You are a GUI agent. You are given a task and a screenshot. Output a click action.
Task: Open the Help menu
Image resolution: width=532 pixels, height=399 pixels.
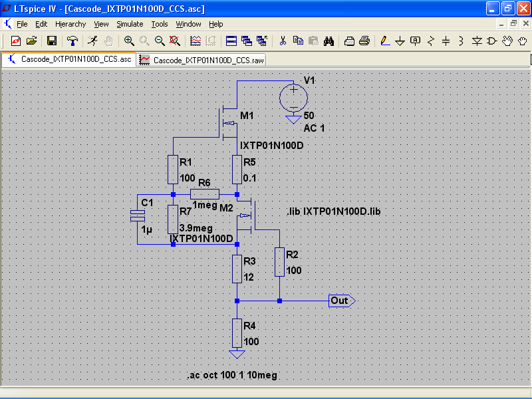click(215, 24)
